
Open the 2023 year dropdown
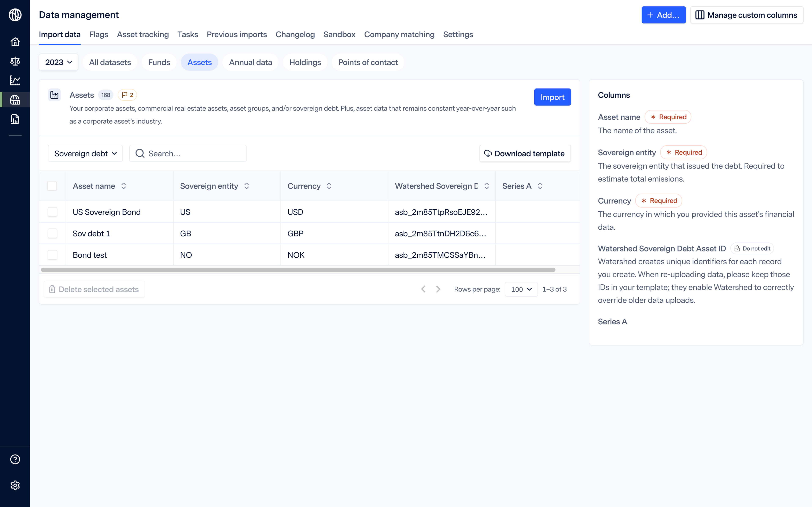coord(58,62)
